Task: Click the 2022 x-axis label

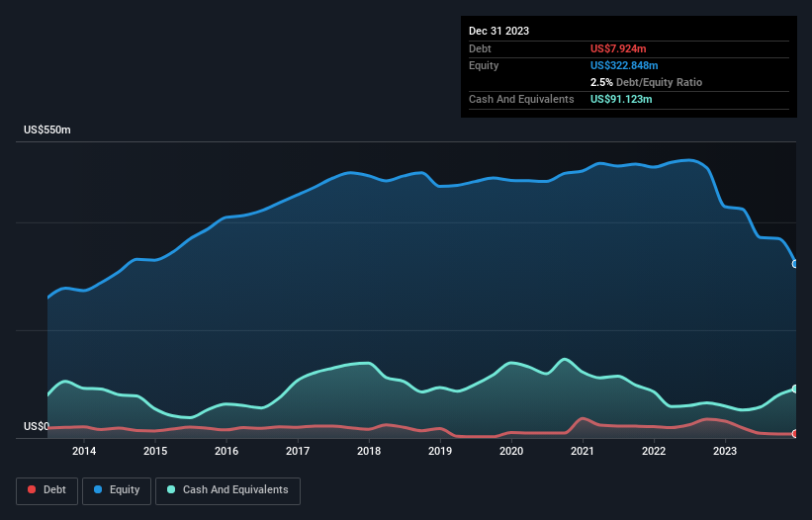Action: pos(654,451)
